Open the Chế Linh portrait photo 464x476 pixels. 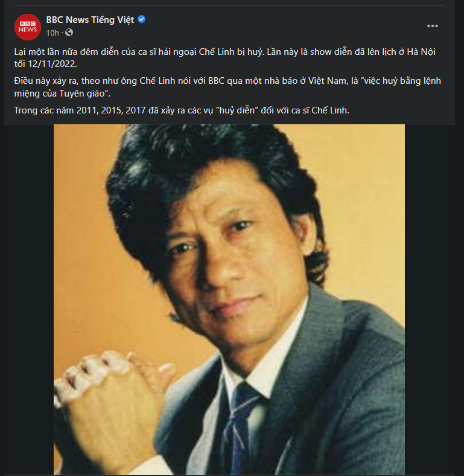229,299
